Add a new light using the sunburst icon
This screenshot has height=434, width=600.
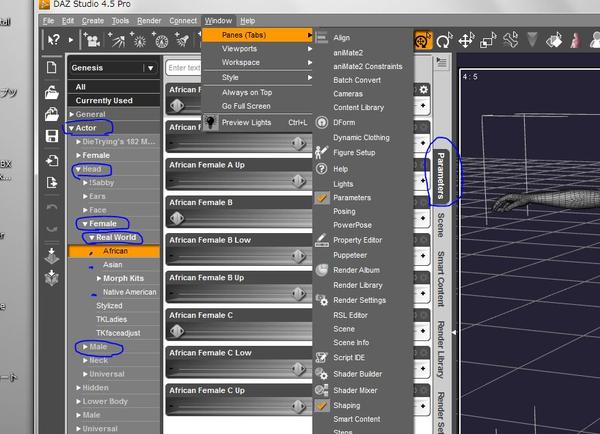pos(139,40)
